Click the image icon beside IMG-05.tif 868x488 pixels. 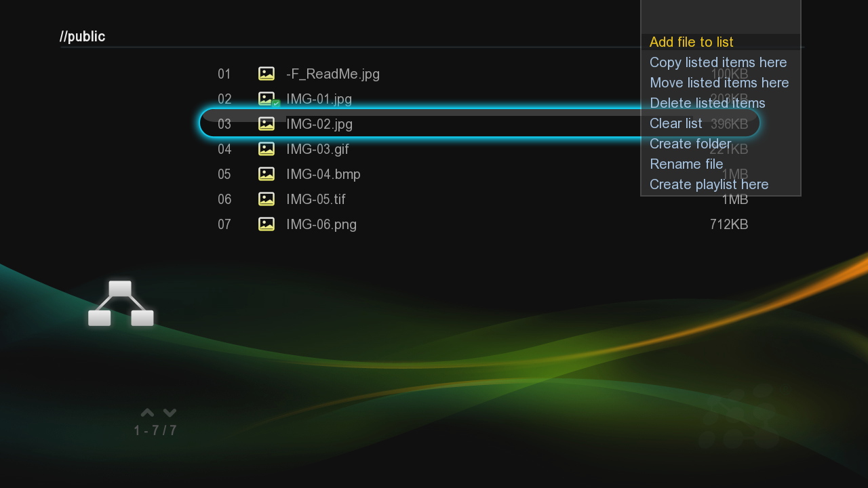[267, 199]
